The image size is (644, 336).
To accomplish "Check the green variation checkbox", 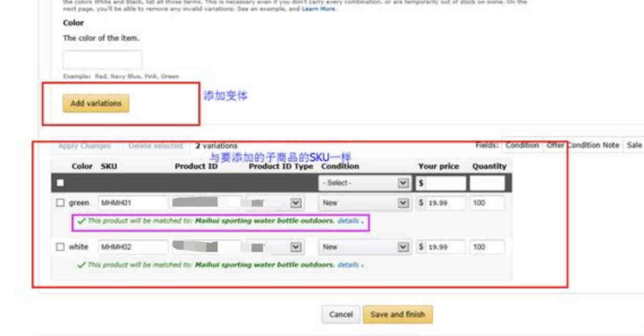I will click(x=60, y=203).
